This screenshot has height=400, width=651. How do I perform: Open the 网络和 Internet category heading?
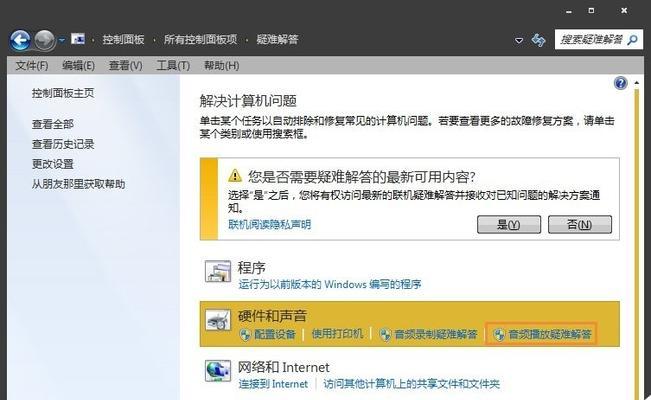tap(284, 367)
